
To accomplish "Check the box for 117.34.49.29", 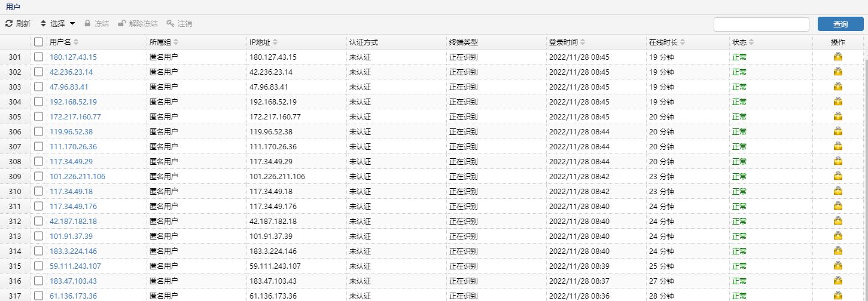I will 38,161.
